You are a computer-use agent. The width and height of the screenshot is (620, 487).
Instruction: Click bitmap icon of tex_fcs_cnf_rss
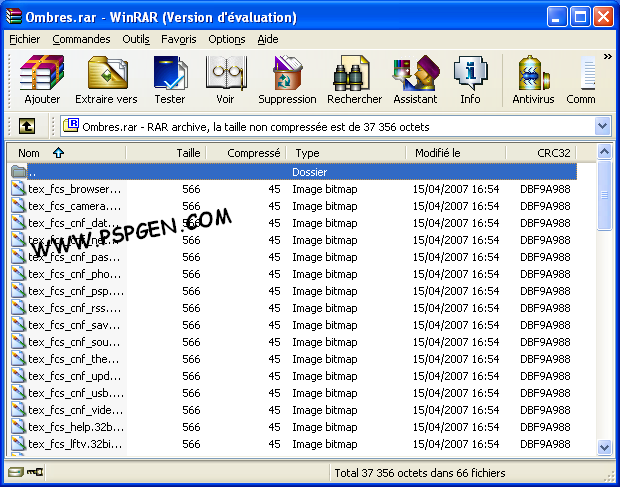pos(18,308)
